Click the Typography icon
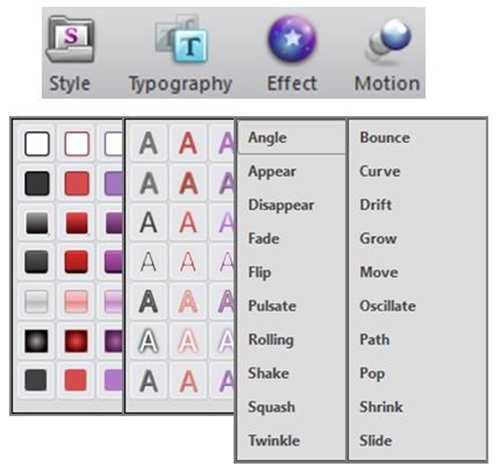This screenshot has height=473, width=500. pos(182,38)
